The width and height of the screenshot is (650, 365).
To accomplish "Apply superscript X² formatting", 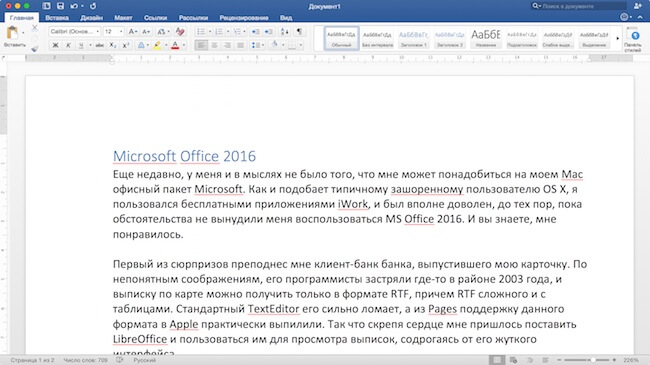I will click(126, 45).
